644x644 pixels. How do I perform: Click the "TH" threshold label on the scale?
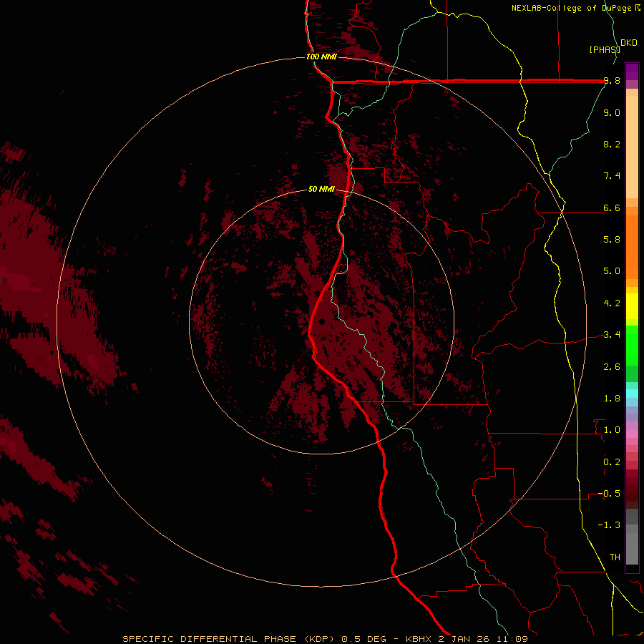[615, 557]
